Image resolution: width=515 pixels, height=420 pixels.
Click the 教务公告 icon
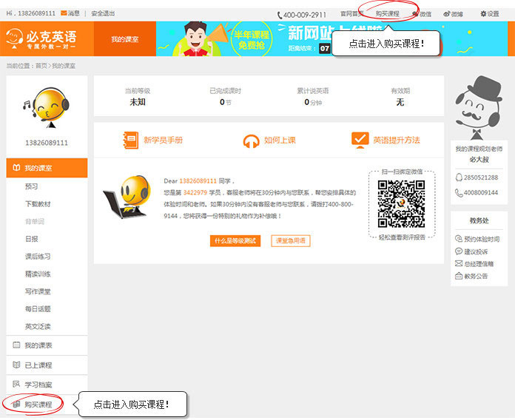click(459, 276)
